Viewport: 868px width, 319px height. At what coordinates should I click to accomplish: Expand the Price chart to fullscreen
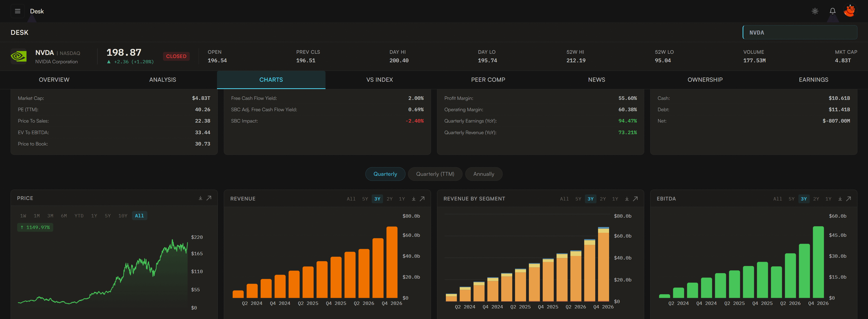tap(209, 198)
